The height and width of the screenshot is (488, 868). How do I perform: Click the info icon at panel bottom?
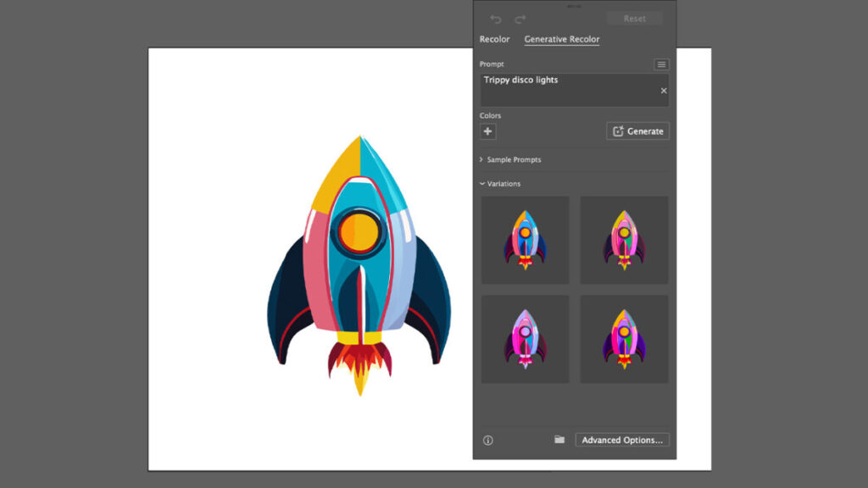tap(488, 441)
